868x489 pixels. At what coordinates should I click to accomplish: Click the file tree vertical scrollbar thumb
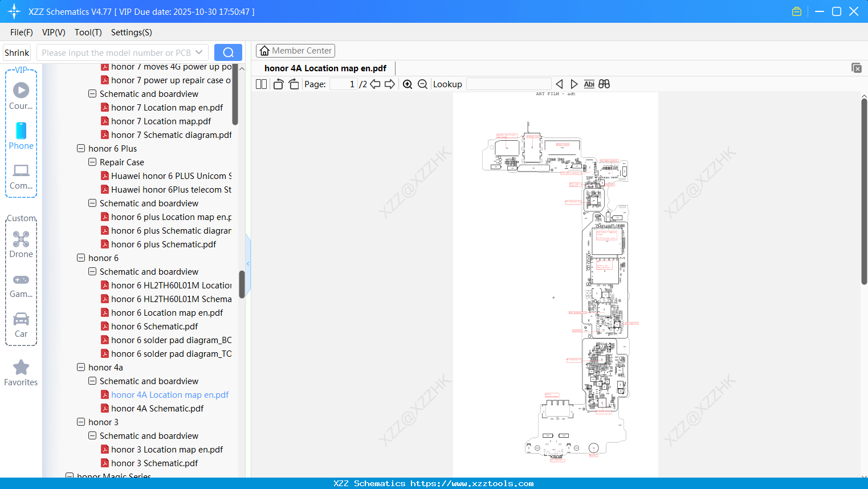point(242,284)
